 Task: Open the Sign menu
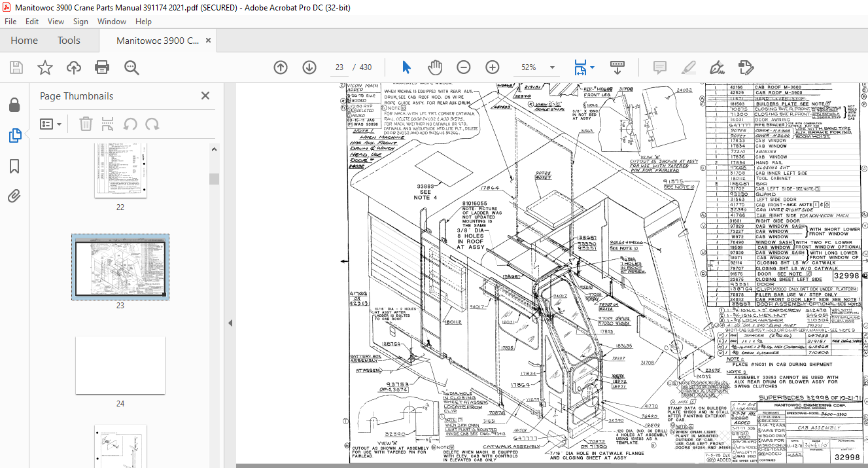pyautogui.click(x=80, y=21)
